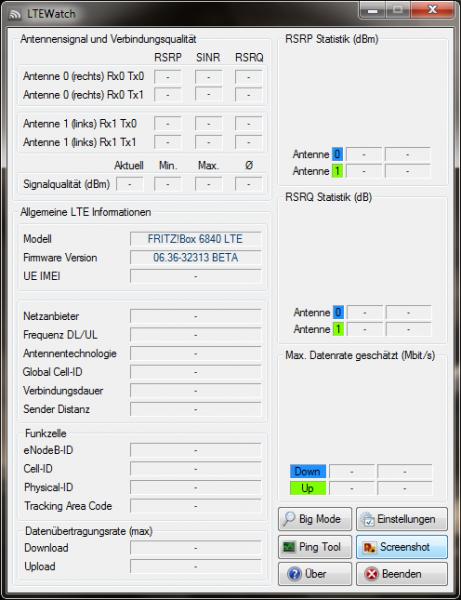Click the Screenshot camera icon
This screenshot has height=600, width=461.
click(369, 548)
